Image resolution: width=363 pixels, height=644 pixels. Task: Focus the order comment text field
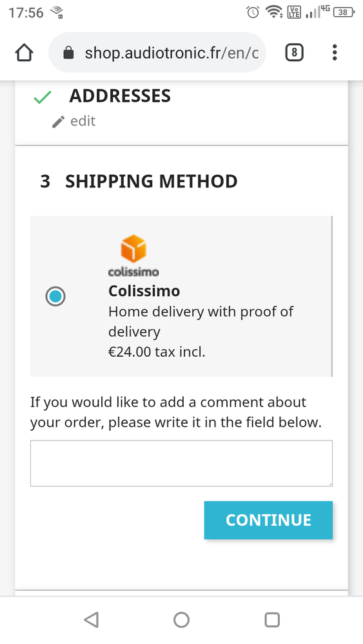click(181, 463)
